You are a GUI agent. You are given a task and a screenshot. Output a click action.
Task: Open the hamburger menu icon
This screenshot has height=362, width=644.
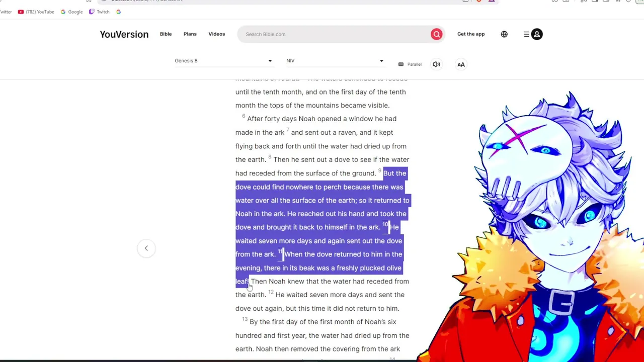[526, 34]
